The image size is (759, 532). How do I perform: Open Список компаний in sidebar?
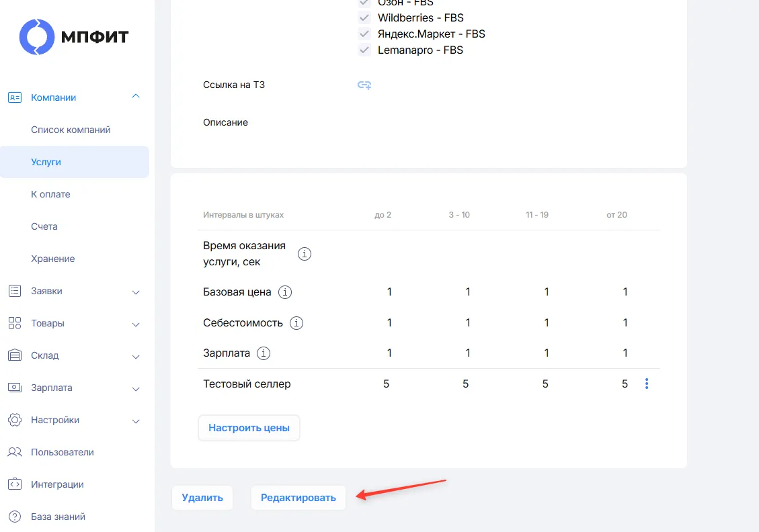(x=71, y=130)
